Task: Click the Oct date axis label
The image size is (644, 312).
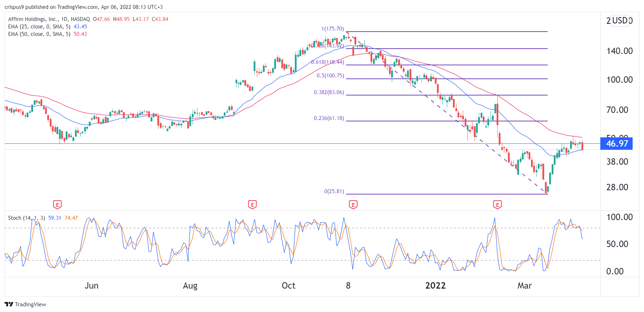Action: 288,286
